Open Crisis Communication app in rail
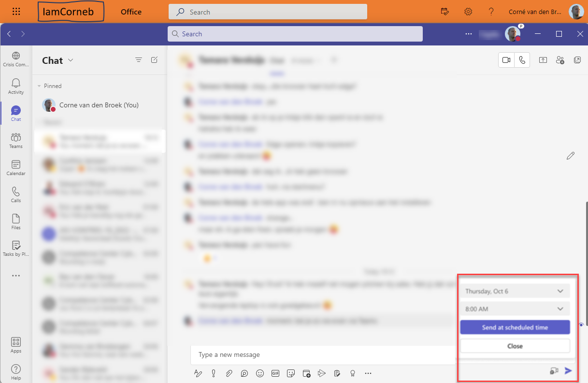 (16, 59)
